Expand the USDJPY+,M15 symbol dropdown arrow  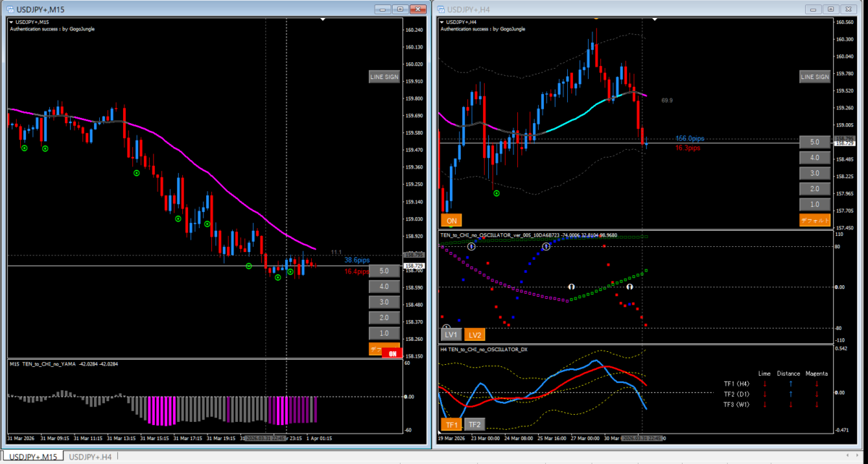click(11, 22)
